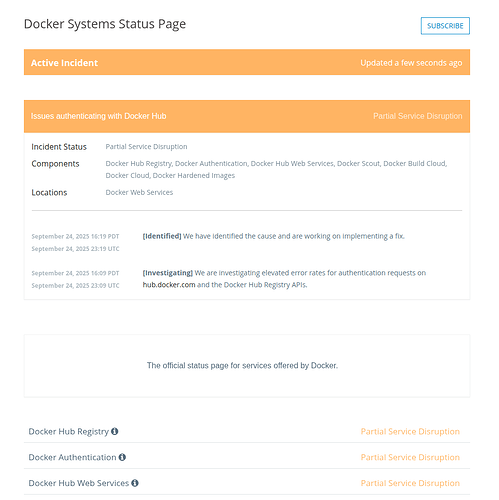Image resolution: width=499 pixels, height=500 pixels.
Task: Click 'The official status page' description text
Action: click(x=242, y=365)
